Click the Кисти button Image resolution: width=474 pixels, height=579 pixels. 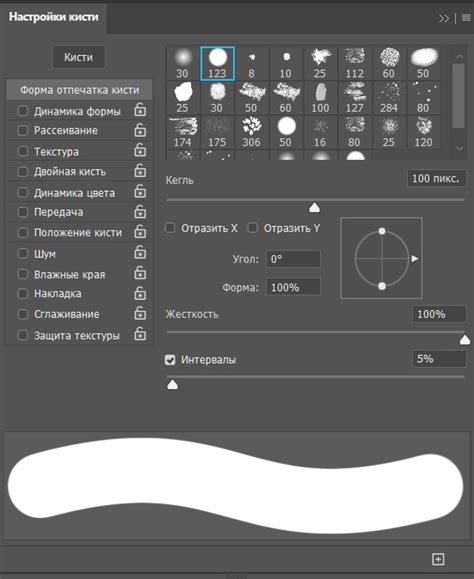79,57
